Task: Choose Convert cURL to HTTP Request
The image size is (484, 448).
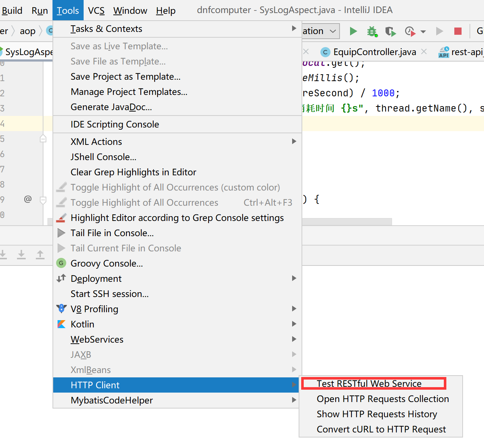Action: (381, 430)
